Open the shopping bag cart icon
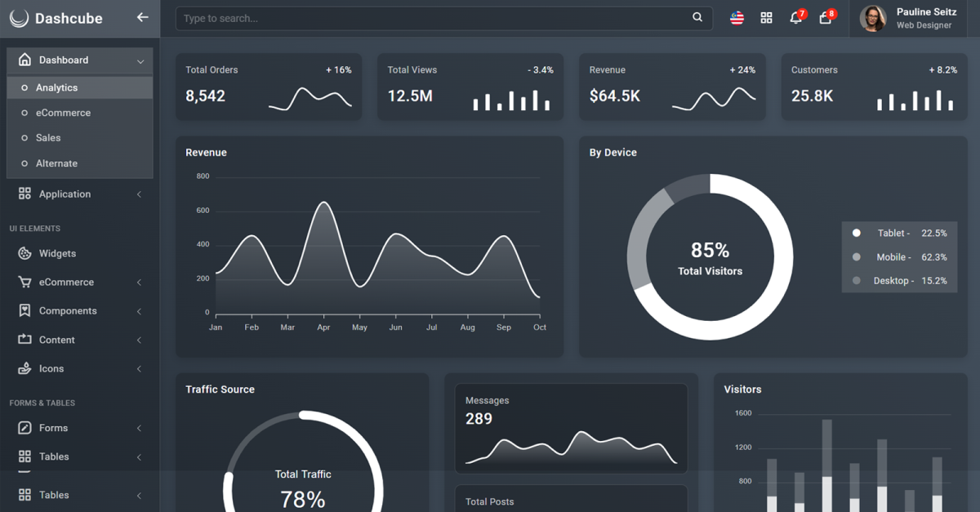This screenshot has width=980, height=512. pos(825,18)
